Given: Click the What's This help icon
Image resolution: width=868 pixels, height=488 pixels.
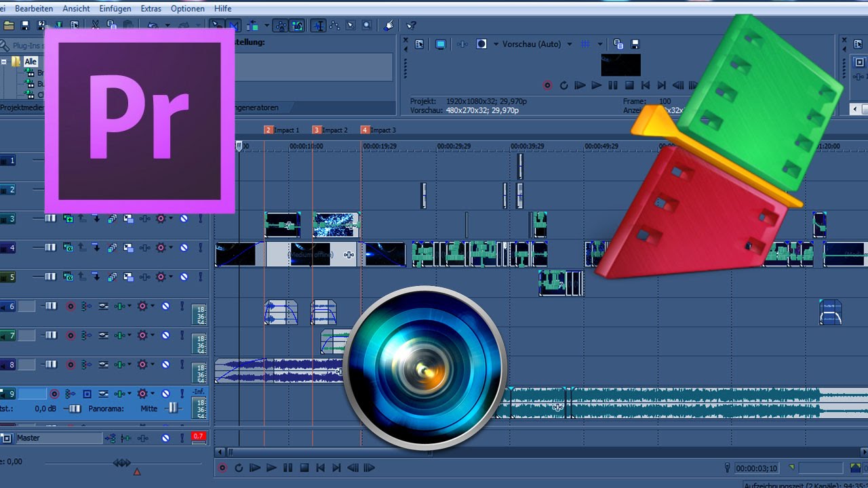Looking at the screenshot, I should pyautogui.click(x=411, y=25).
